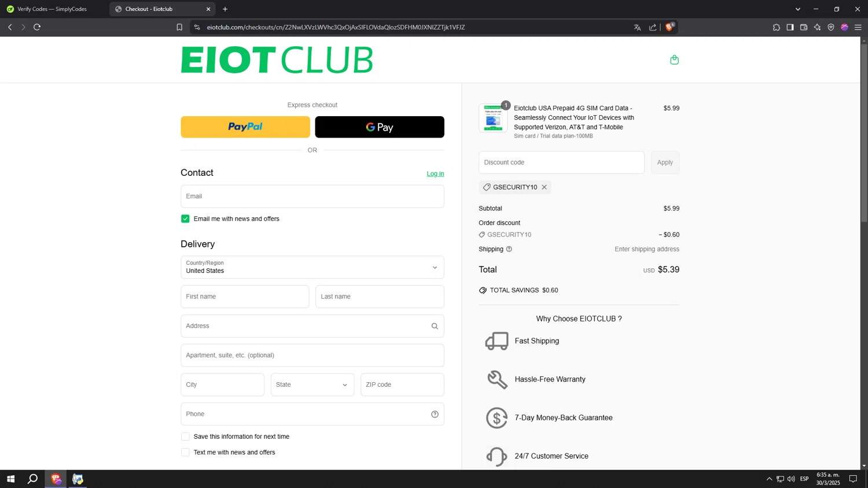Open Windows taskbar search
Screen dimensions: 868x488
pyautogui.click(x=33, y=479)
